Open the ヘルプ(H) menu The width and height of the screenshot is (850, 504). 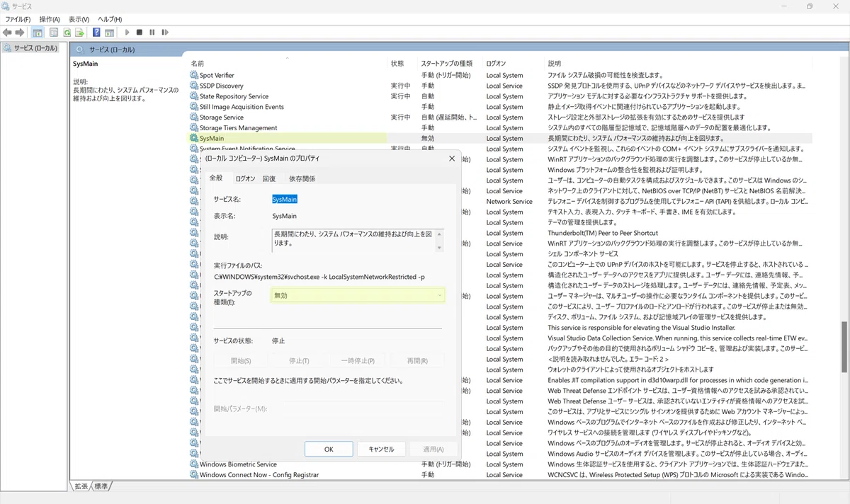pyautogui.click(x=110, y=19)
